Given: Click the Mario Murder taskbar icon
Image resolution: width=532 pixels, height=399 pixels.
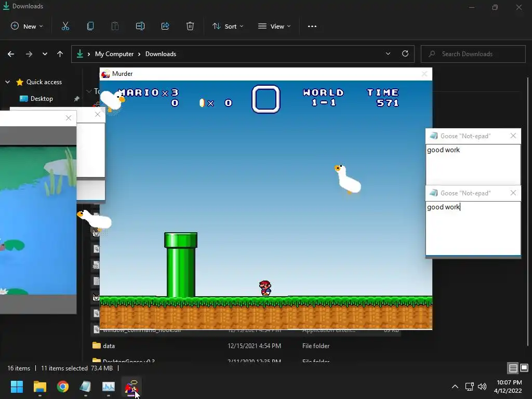Looking at the screenshot, I should (x=131, y=387).
